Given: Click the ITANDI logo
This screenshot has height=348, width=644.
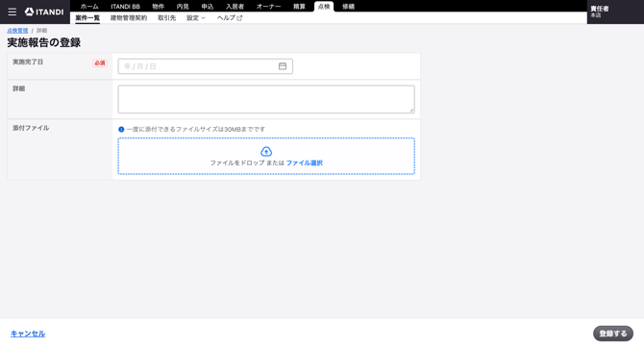Looking at the screenshot, I should point(44,12).
